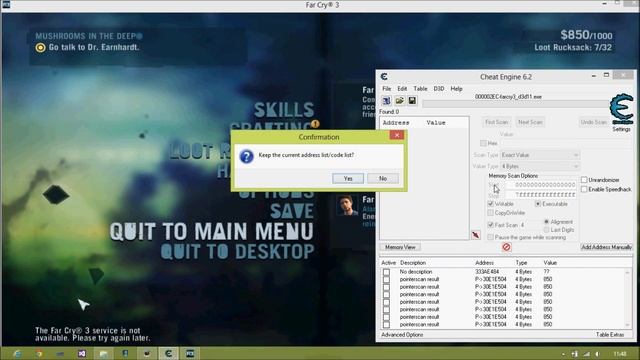Click the character portrait thumbnail in game
Screen dimensions: 640x360
click(x=347, y=205)
